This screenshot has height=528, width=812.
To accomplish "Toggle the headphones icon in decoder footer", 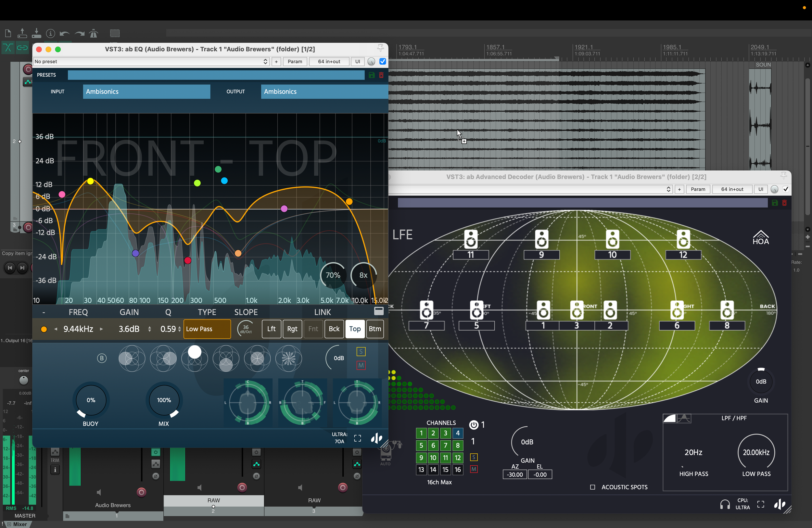I will (x=725, y=504).
